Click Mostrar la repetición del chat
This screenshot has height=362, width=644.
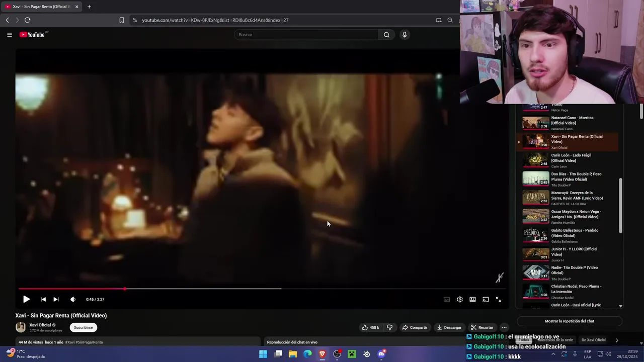pyautogui.click(x=570, y=321)
